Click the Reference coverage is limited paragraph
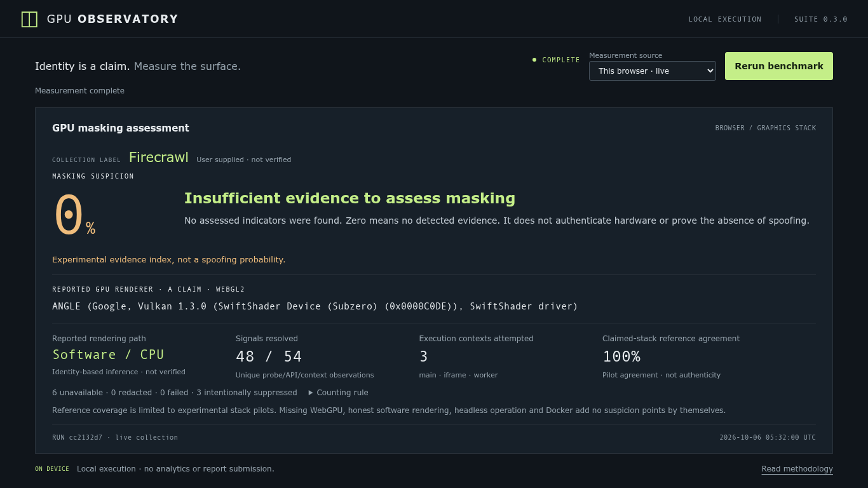Image resolution: width=868 pixels, height=488 pixels. tap(389, 410)
